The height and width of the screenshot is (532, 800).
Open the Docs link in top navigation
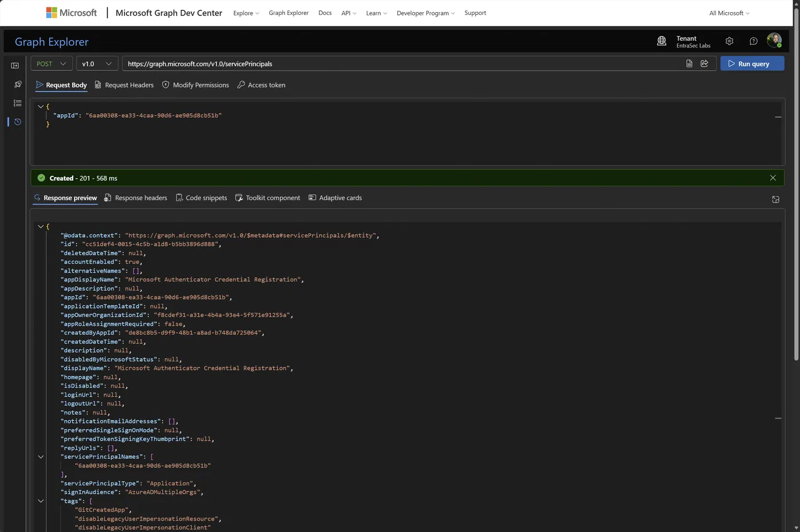coord(325,13)
